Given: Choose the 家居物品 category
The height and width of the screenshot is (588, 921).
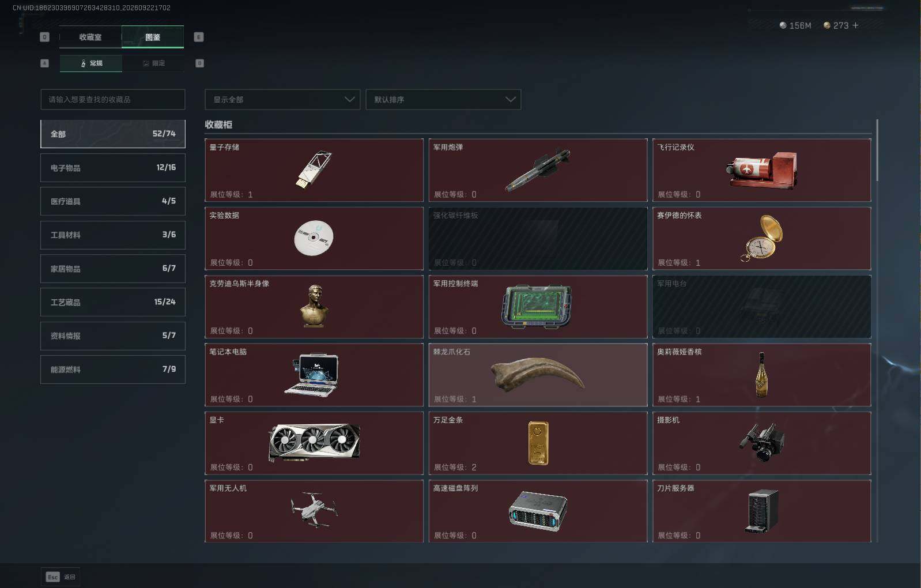Looking at the screenshot, I should 113,269.
